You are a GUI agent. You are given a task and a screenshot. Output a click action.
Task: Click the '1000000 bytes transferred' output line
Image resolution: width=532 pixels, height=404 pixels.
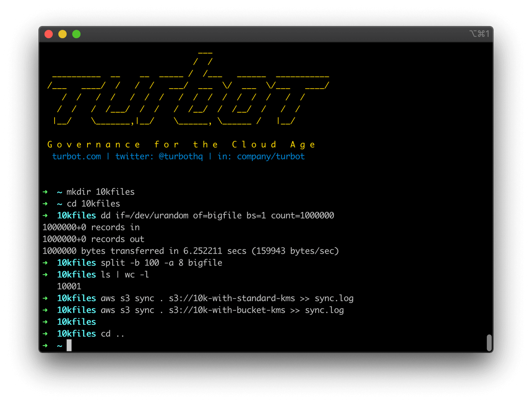pos(191,251)
